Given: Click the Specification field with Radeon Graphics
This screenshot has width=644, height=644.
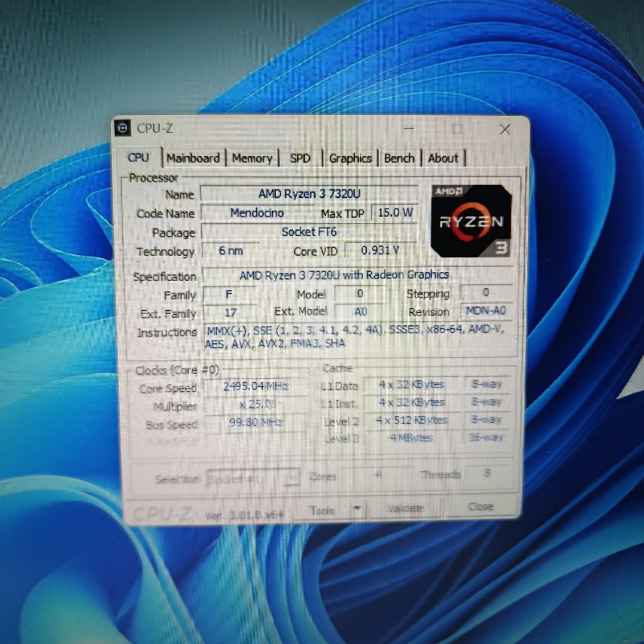Looking at the screenshot, I should 358,275.
